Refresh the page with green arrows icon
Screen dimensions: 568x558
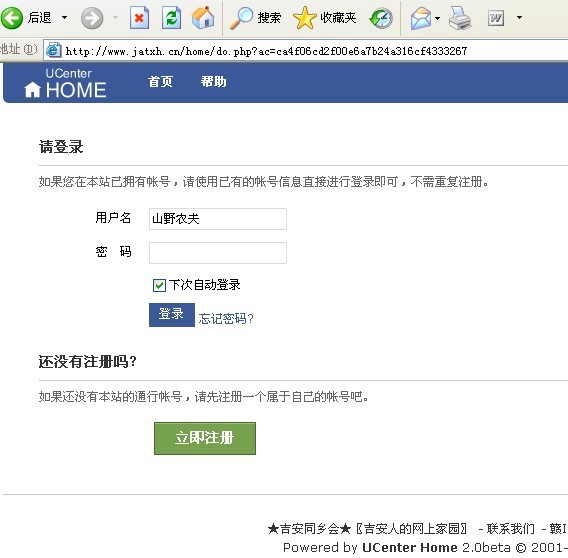tap(171, 18)
